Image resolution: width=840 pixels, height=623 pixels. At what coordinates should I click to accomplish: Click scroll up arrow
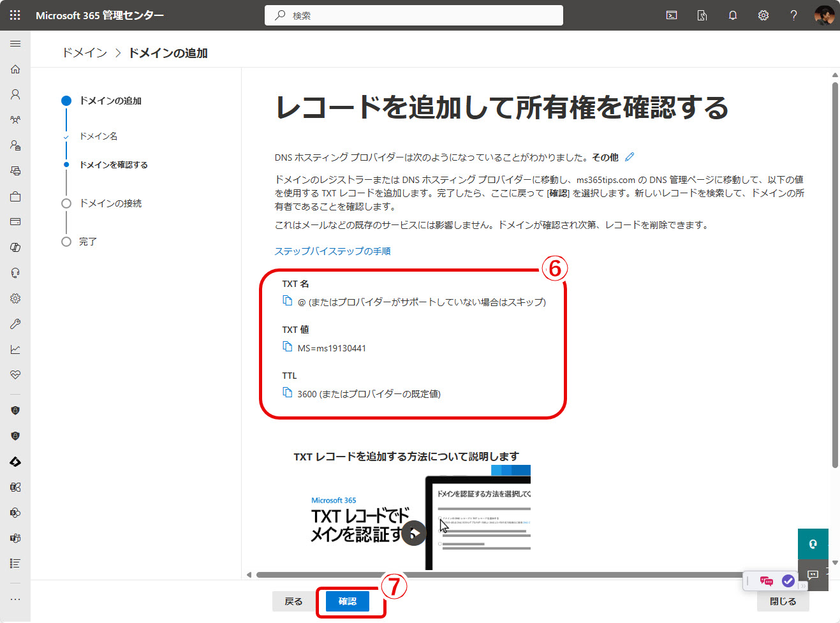(835, 75)
